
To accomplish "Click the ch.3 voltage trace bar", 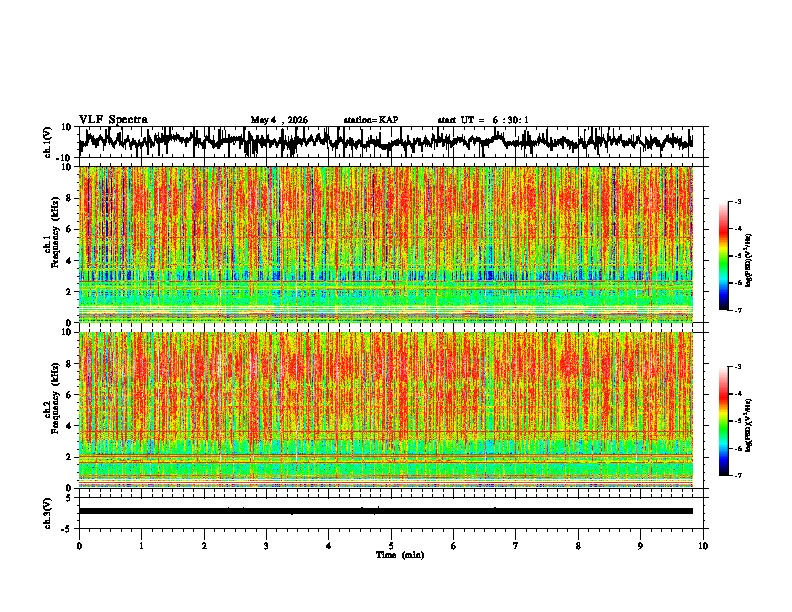I will click(386, 511).
